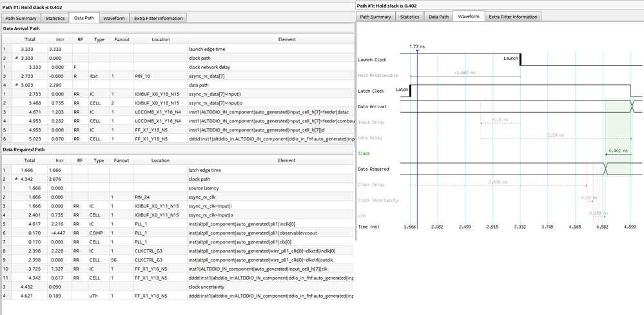Switch to Statistics tab in left panel
The width and height of the screenshot is (644, 315).
55,18
